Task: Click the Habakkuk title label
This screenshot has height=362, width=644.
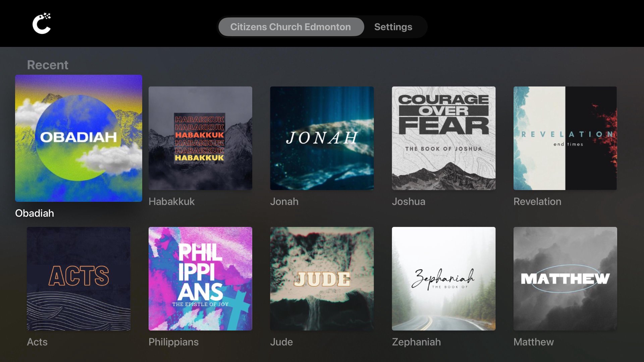Action: 171,201
